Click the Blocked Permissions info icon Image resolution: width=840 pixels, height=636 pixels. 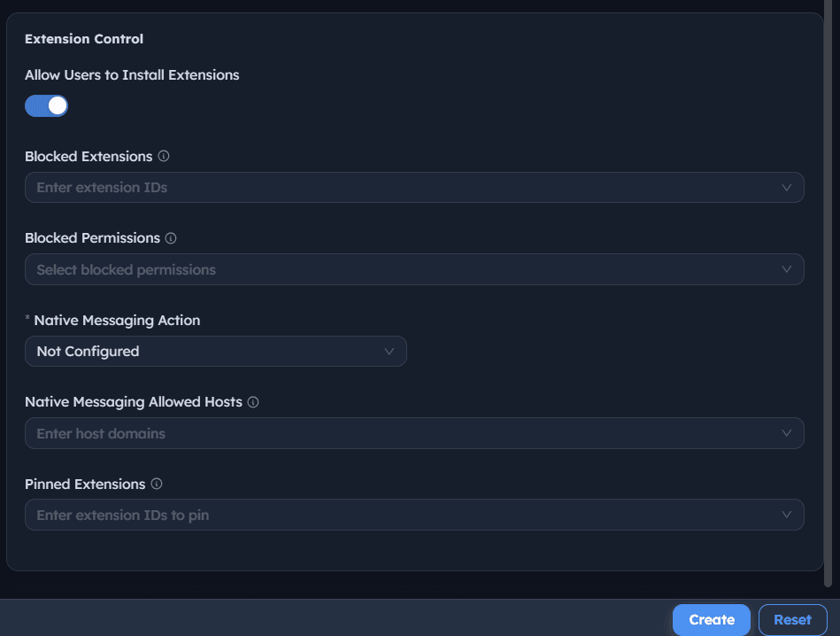171,238
